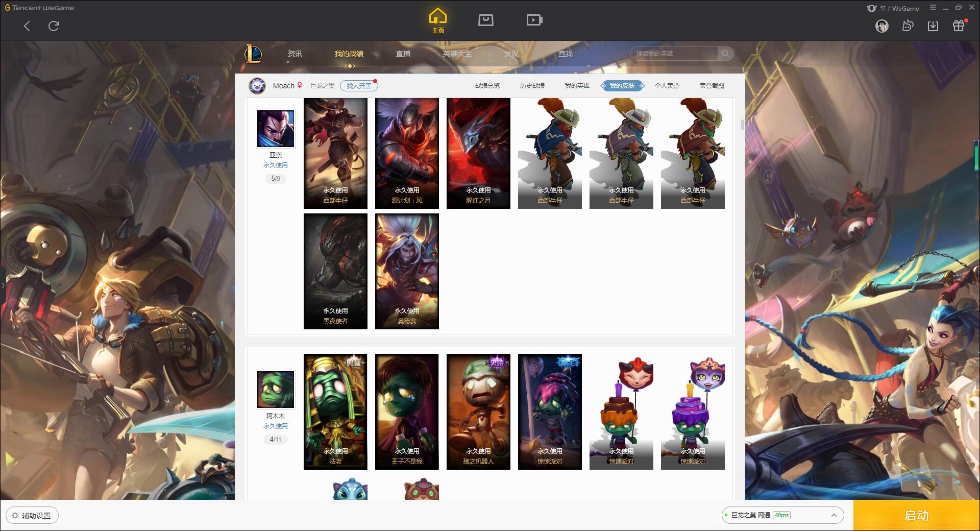Open the user avatar in top right
This screenshot has width=980, height=531.
[881, 26]
